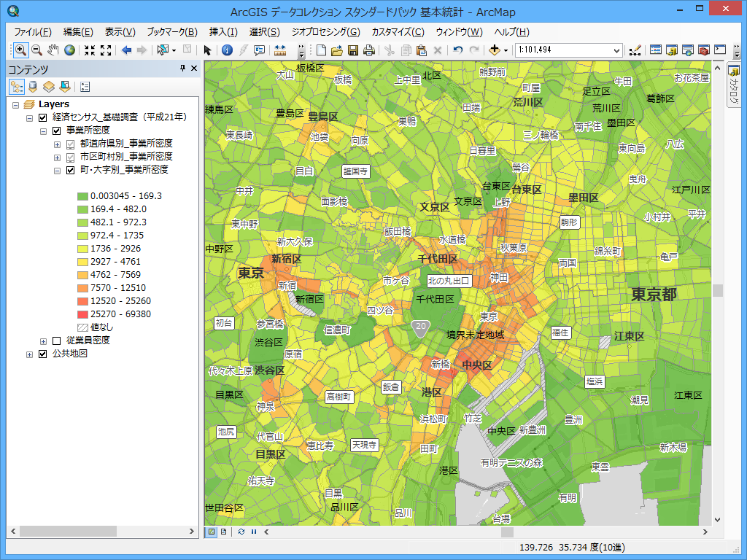Viewport: 747px width, 560px height.
Task: Enable the 従業員密度 layer checkbox
Action: 56,341
